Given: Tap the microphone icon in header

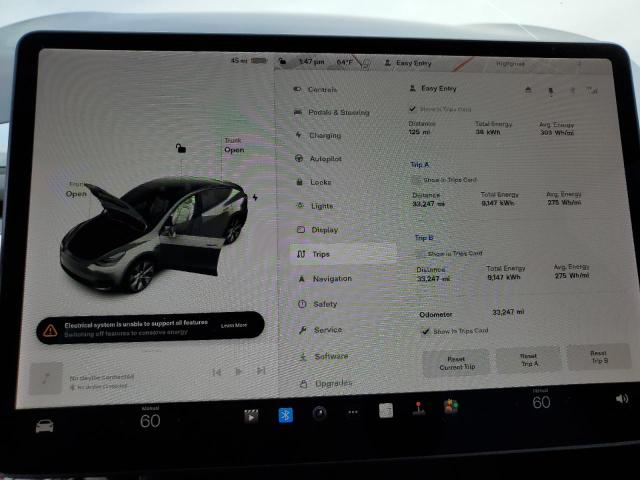Looking at the screenshot, I should 550,91.
